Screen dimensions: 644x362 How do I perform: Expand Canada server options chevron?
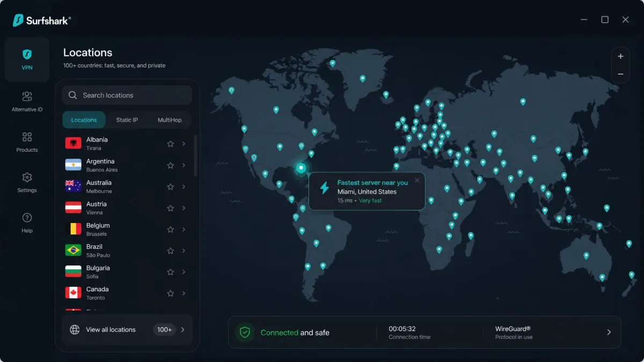184,293
